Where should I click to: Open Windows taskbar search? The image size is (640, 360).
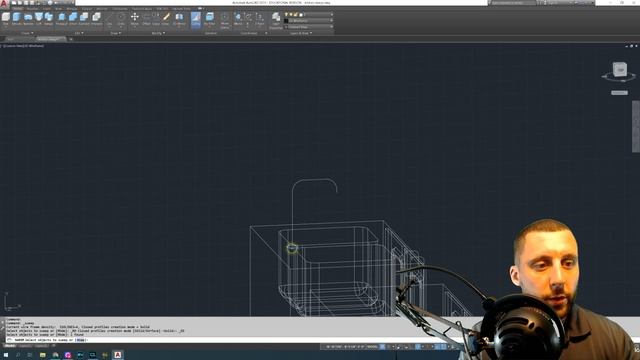[x=18, y=355]
